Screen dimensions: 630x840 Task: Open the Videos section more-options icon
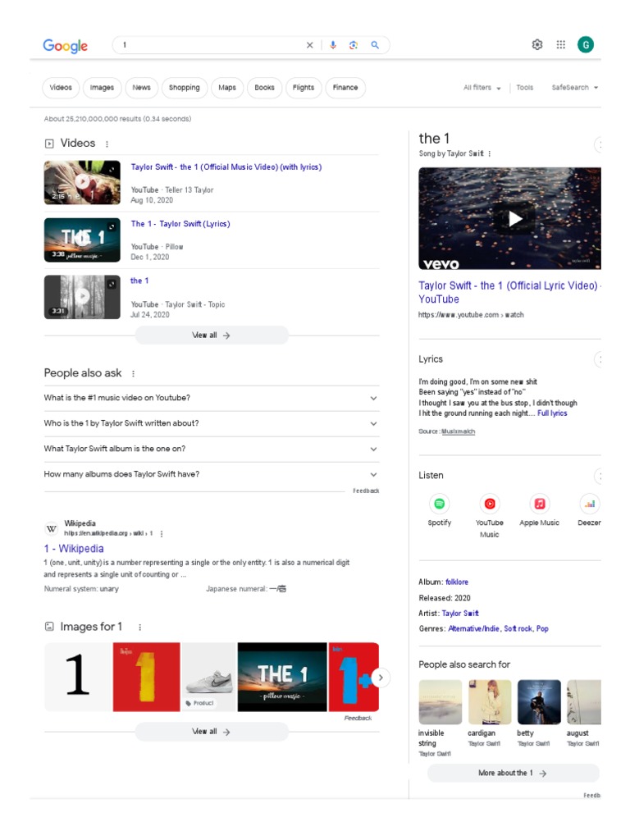point(107,144)
